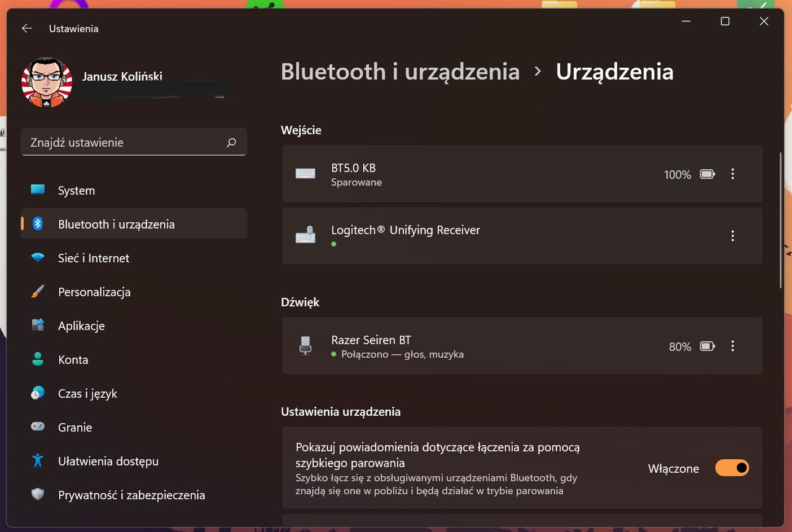Open more options for Razer Seiren BT
792x532 pixels.
(733, 346)
